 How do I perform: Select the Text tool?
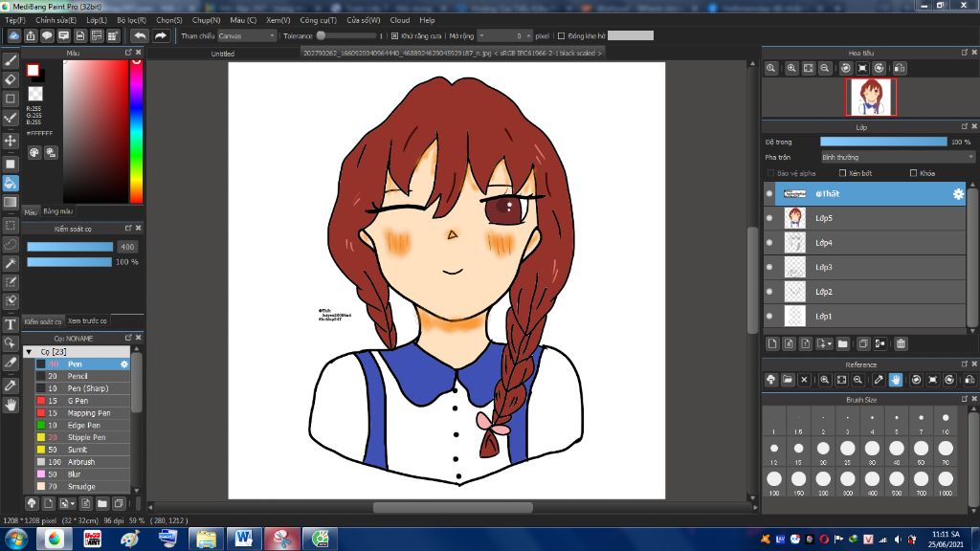[11, 324]
